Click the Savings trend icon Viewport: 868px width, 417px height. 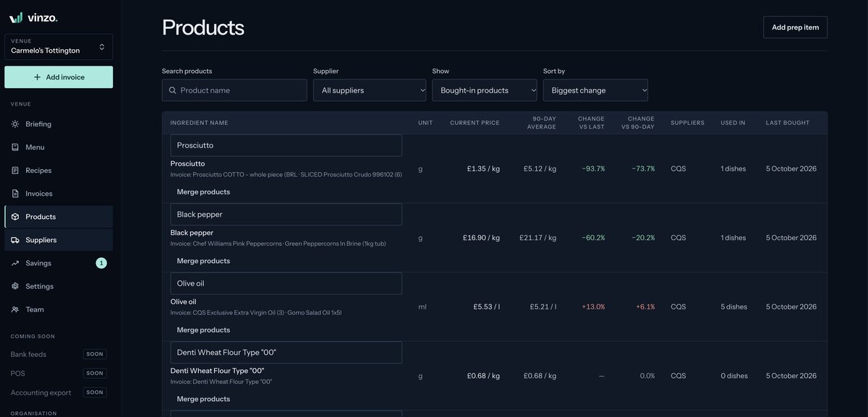click(15, 263)
